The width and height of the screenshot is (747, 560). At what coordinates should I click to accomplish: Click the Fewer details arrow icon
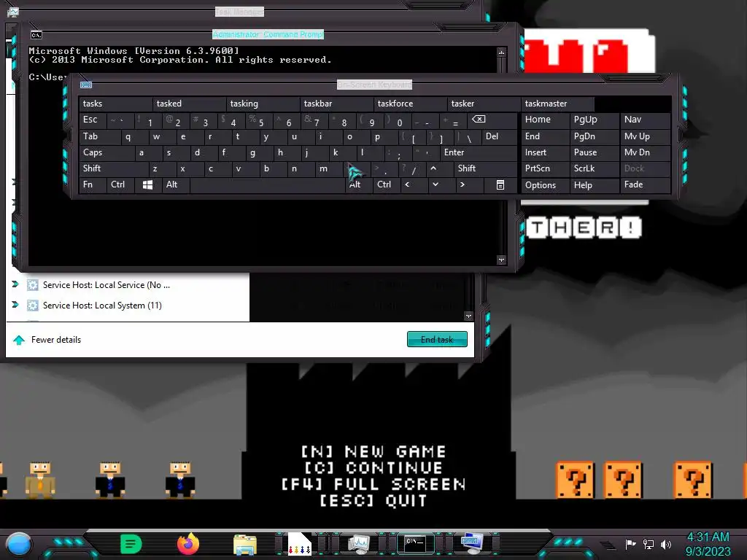tap(19, 340)
